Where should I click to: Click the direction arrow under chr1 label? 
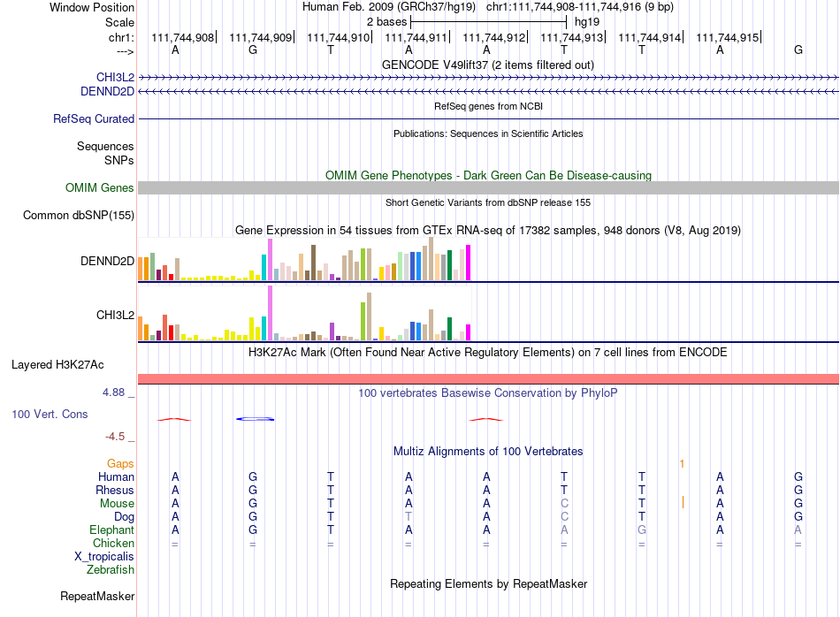click(x=125, y=51)
